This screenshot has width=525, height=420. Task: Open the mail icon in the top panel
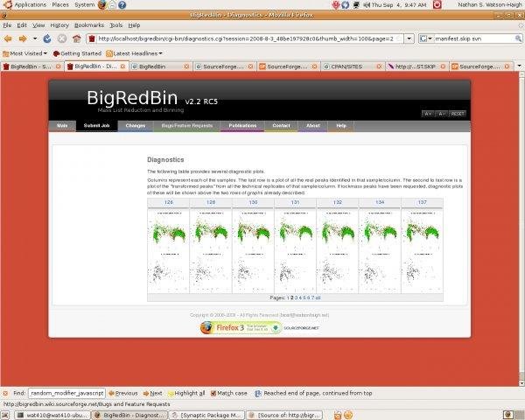tap(113, 4)
